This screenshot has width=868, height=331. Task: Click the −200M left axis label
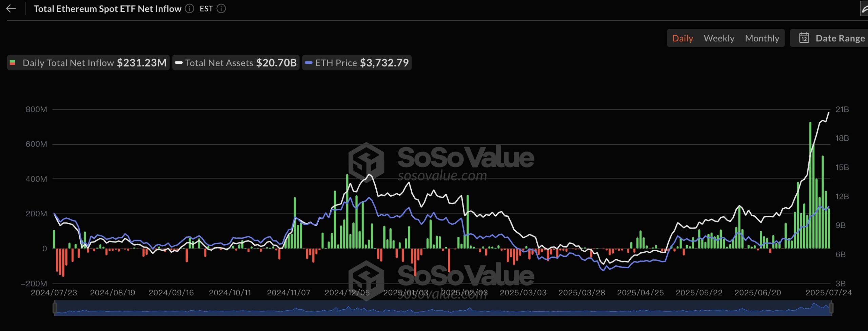34,284
